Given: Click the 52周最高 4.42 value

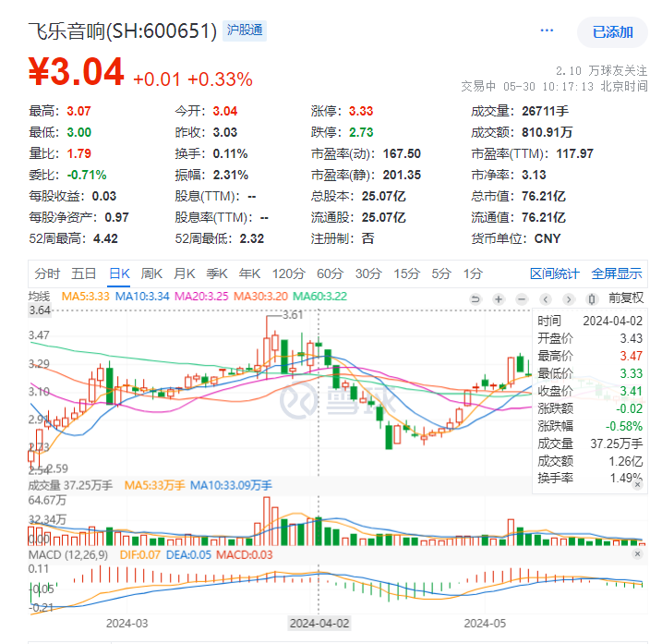Looking at the screenshot, I should click(105, 238).
